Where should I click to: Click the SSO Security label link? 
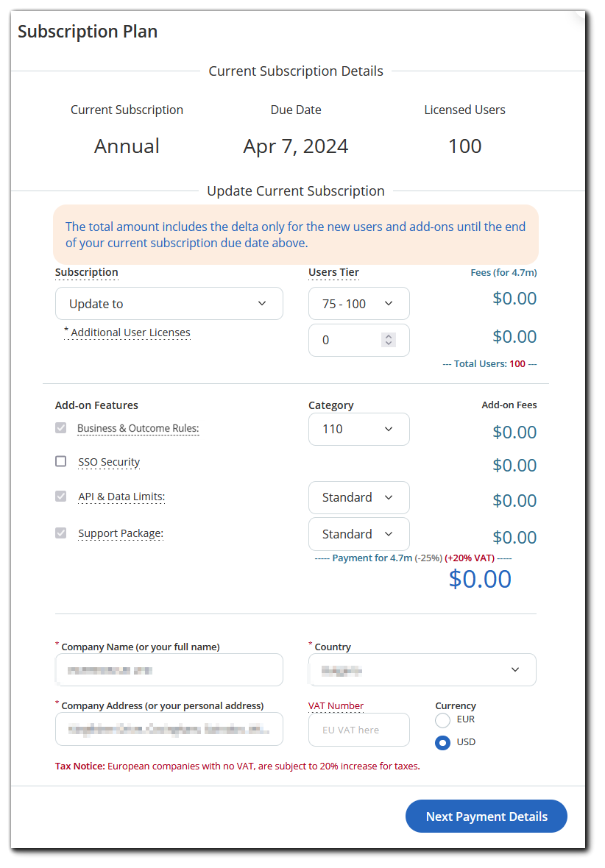109,462
